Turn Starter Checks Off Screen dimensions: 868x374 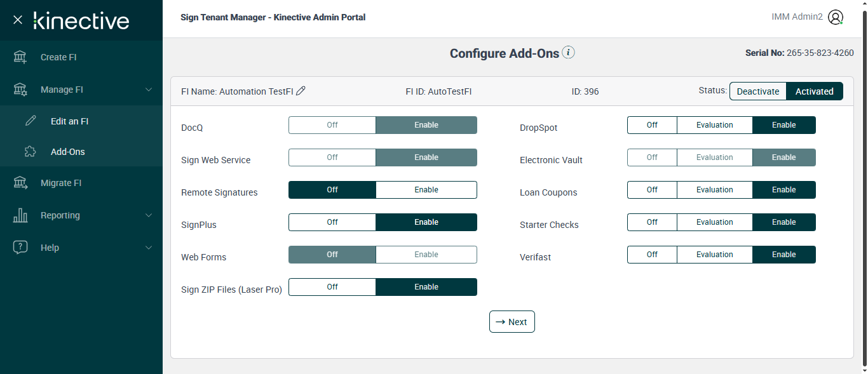coord(652,222)
